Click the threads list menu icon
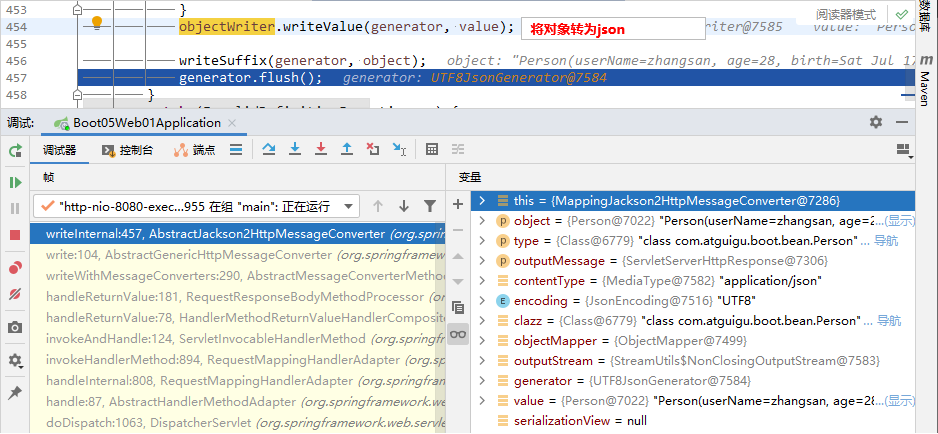Image resolution: width=938 pixels, height=434 pixels. tap(236, 149)
